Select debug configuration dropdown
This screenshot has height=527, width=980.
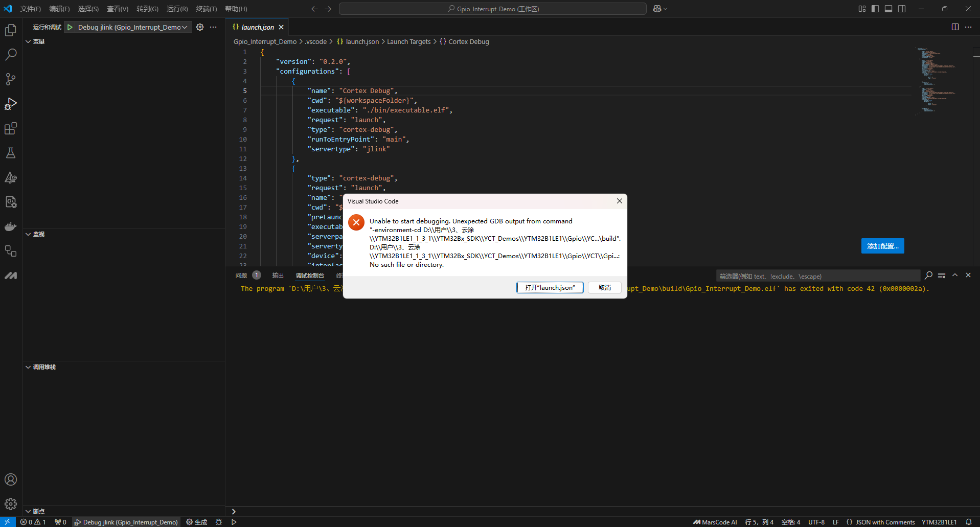[x=132, y=27]
